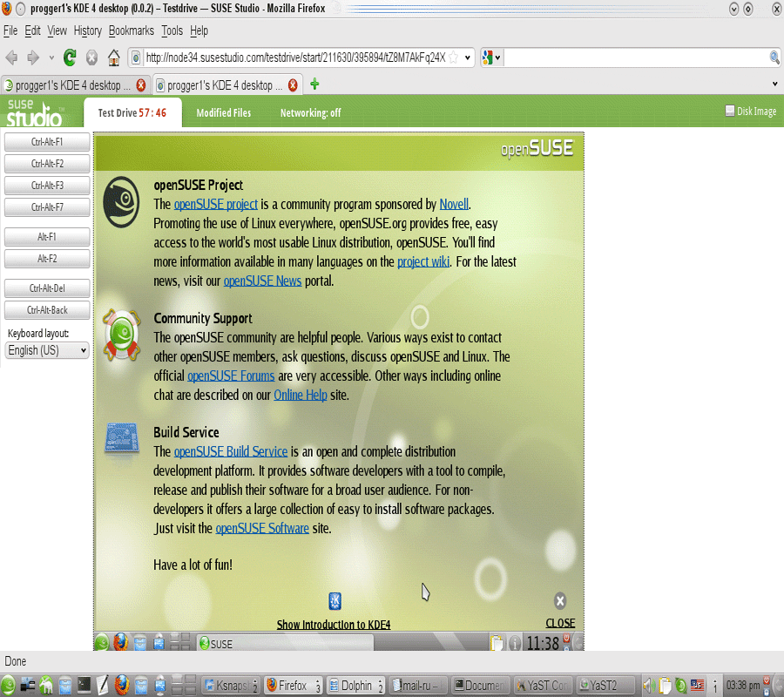The image size is (784, 697).
Task: Click the Ctrl-Alt-Del button
Action: pos(47,288)
